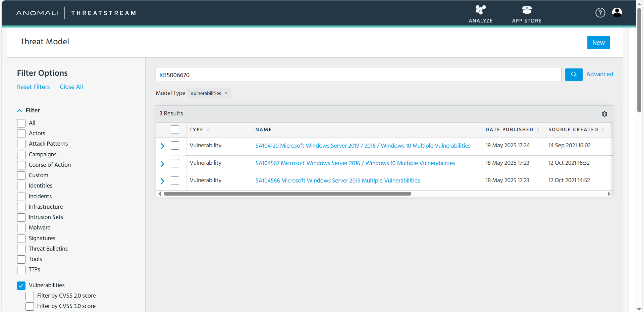This screenshot has height=312, width=644.
Task: Click the New button
Action: 598,43
